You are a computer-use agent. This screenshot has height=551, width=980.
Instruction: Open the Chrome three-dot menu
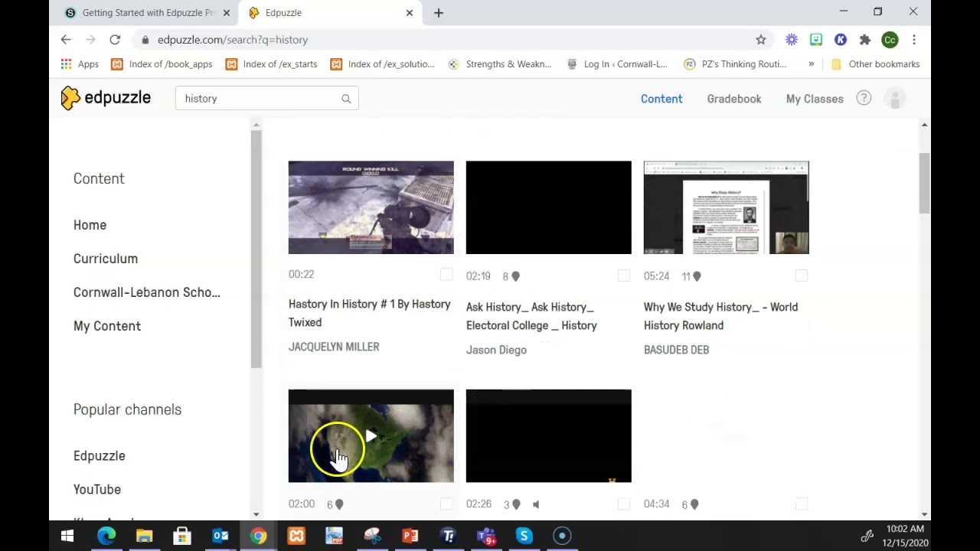click(x=913, y=40)
